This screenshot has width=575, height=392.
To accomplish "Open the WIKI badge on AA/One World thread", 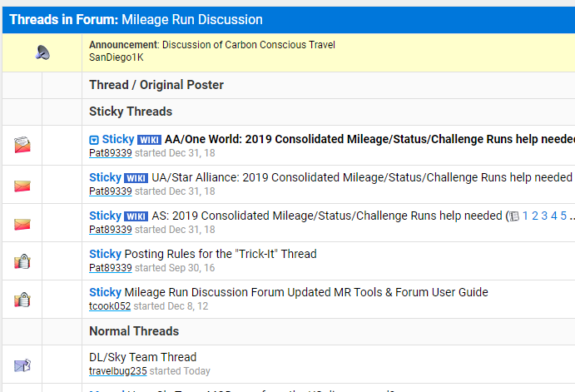I will click(x=149, y=140).
